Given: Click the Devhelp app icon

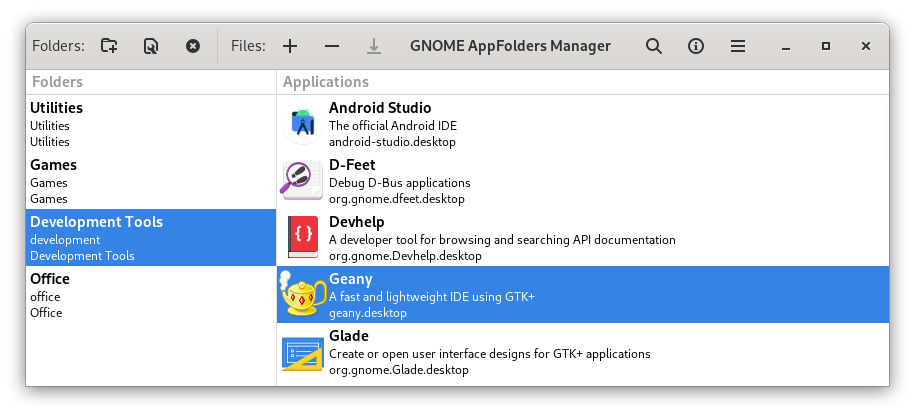Looking at the screenshot, I should point(302,238).
